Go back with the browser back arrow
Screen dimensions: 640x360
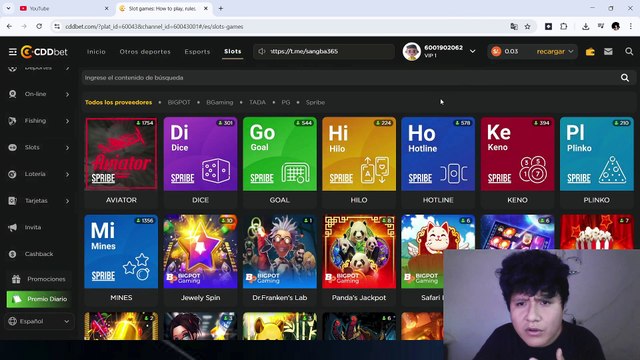pos(9,27)
